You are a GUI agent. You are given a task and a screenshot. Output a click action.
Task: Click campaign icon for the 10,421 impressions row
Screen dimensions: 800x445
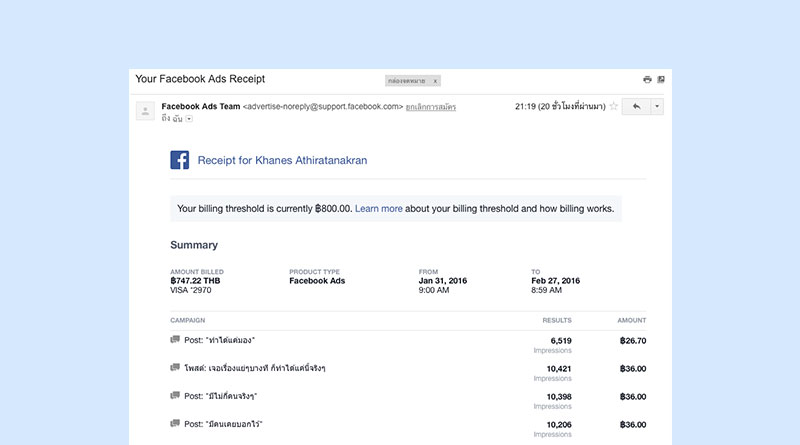click(175, 367)
